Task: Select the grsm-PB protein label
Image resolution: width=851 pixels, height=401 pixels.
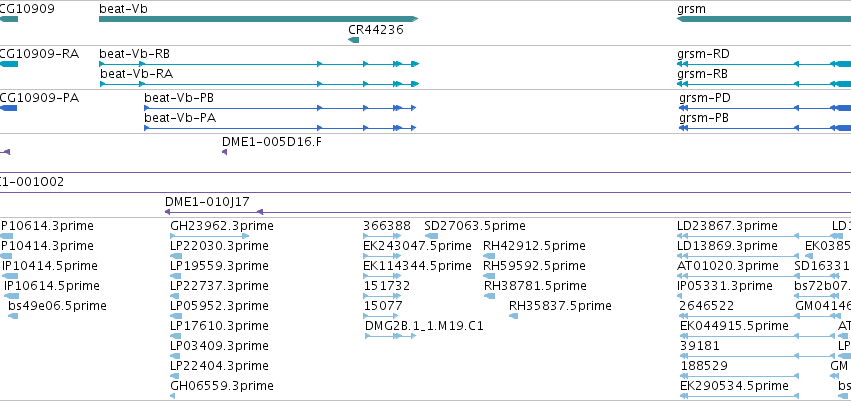Action: 703,118
